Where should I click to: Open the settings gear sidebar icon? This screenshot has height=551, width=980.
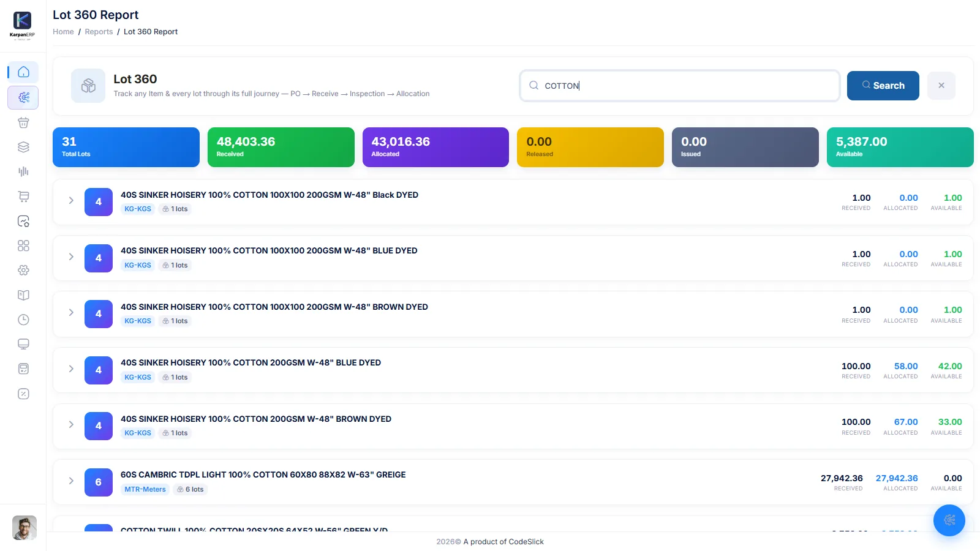[x=23, y=270]
